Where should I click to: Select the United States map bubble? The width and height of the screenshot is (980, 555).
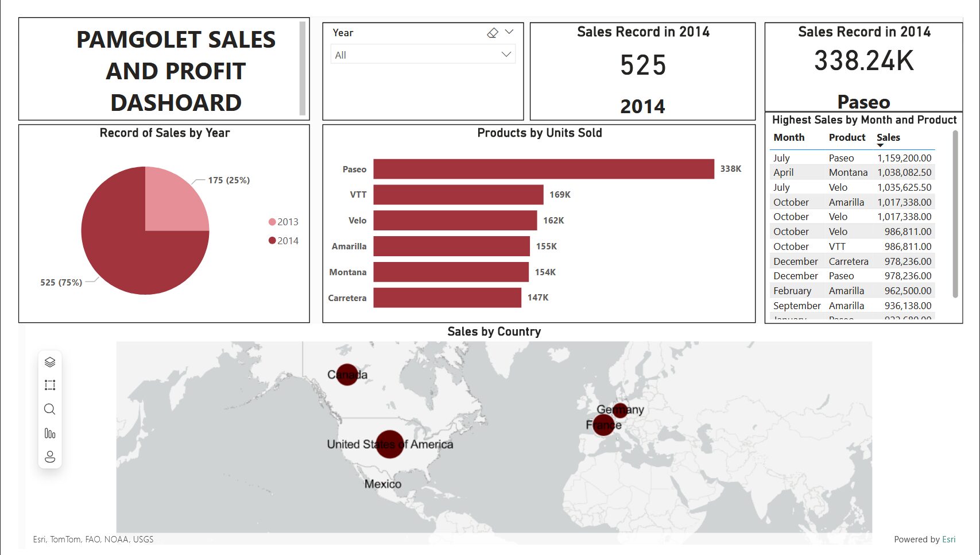390,444
